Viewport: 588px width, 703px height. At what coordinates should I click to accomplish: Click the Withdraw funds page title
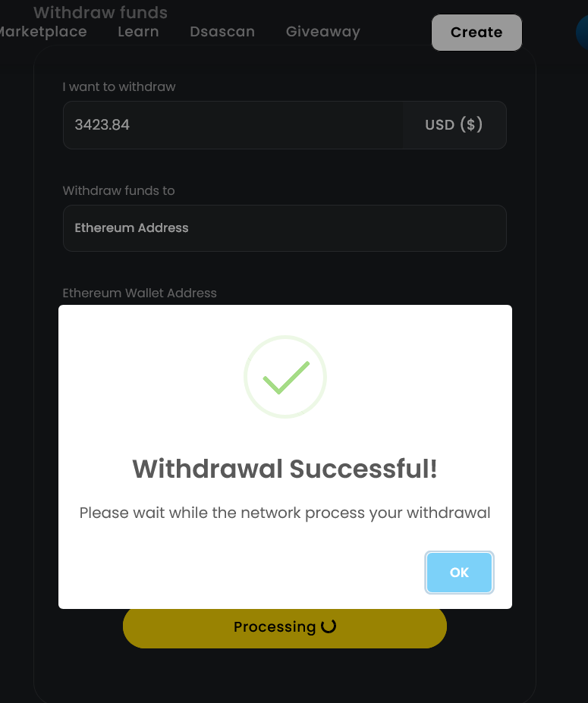100,13
